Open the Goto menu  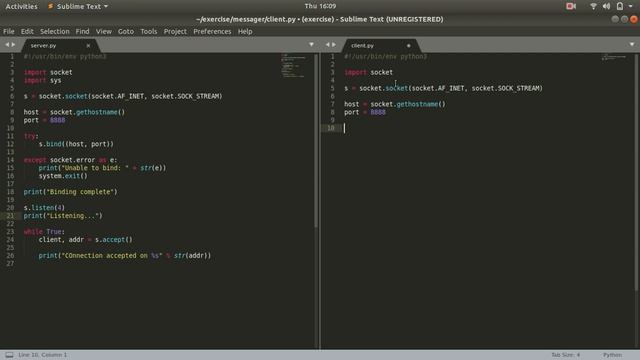pyautogui.click(x=126, y=31)
